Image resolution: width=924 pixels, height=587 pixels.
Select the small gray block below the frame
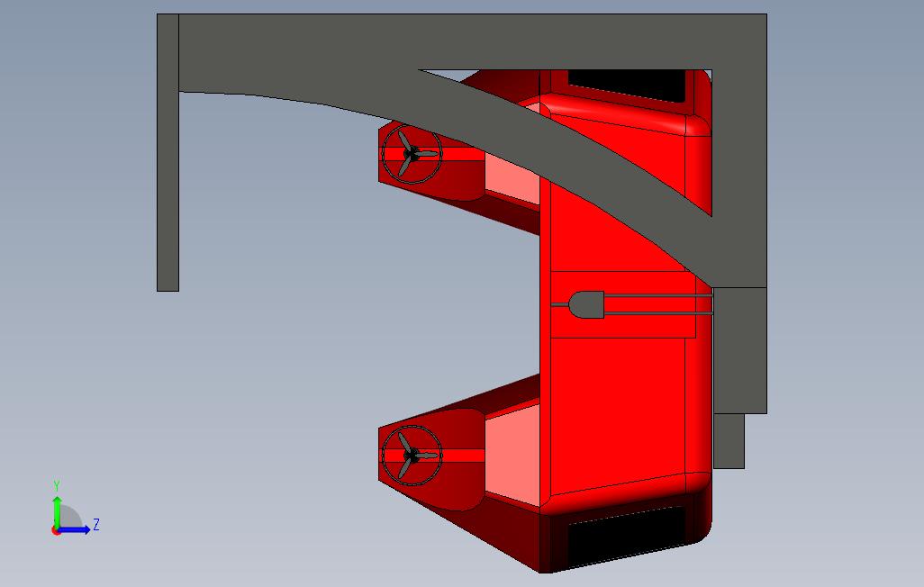pyautogui.click(x=729, y=441)
